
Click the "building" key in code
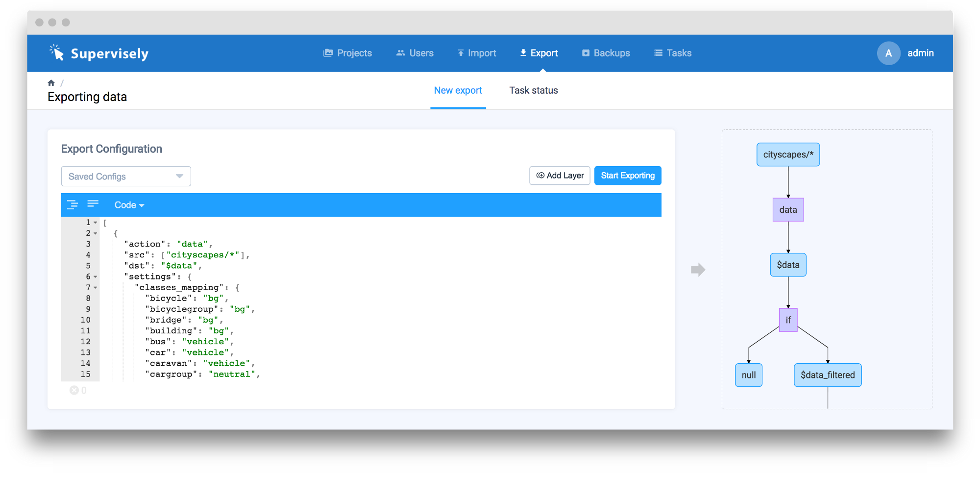171,331
